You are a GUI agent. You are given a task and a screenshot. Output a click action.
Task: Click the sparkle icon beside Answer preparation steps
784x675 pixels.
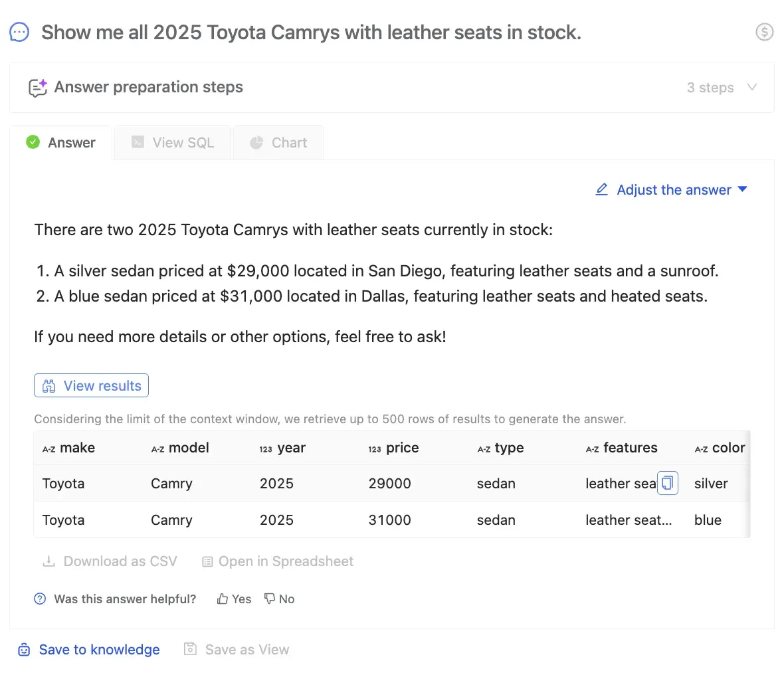pos(38,88)
